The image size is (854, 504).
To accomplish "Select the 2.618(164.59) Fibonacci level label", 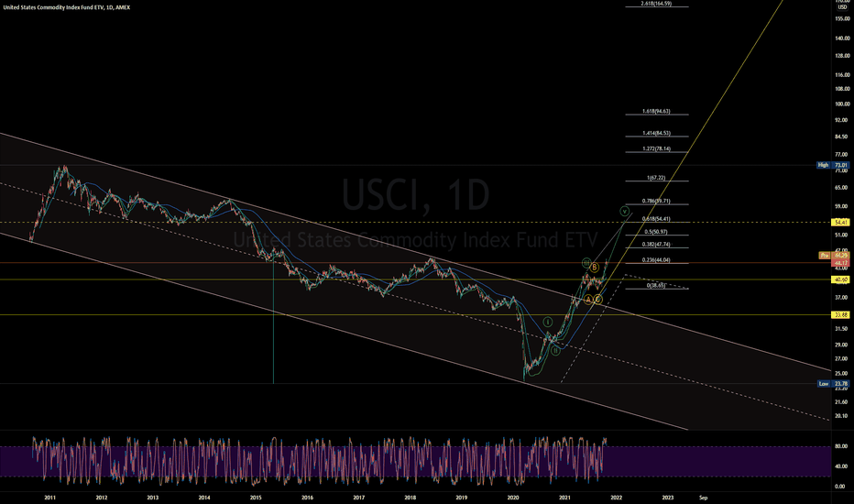I will click(656, 4).
